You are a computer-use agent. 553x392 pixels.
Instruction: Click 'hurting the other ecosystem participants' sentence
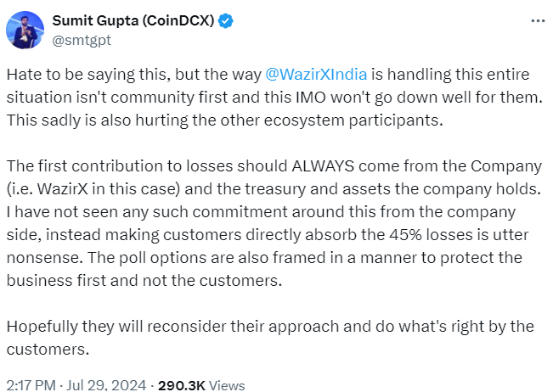(x=289, y=120)
